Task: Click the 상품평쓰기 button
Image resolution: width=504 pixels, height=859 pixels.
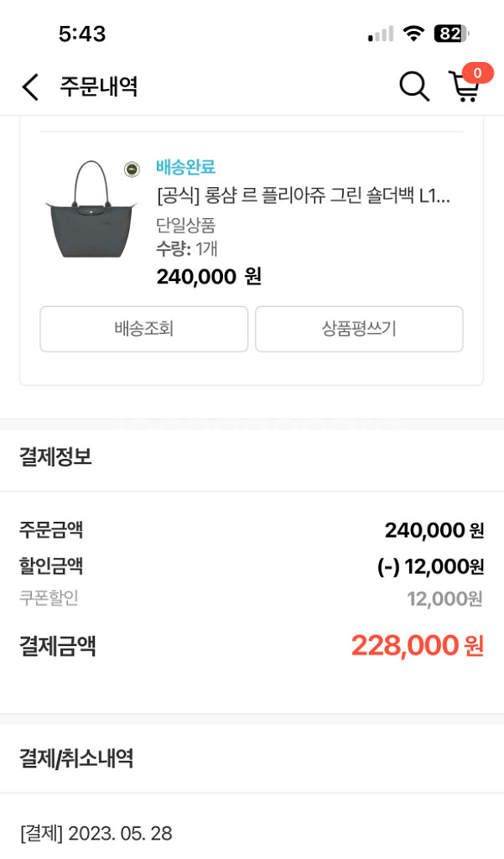Action: (359, 329)
